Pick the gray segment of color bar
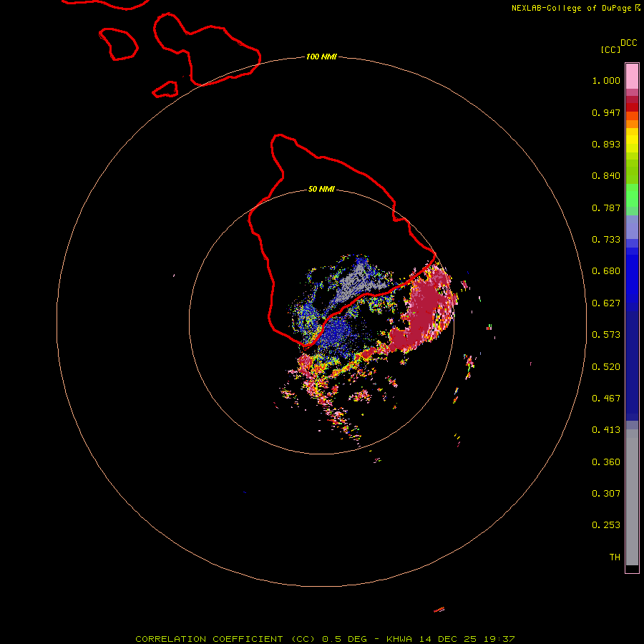This screenshot has width=644, height=644. point(632,497)
